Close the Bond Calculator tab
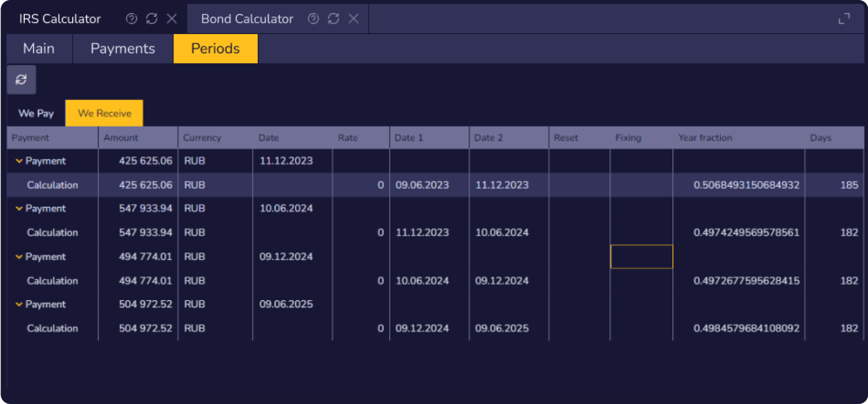 (x=354, y=18)
